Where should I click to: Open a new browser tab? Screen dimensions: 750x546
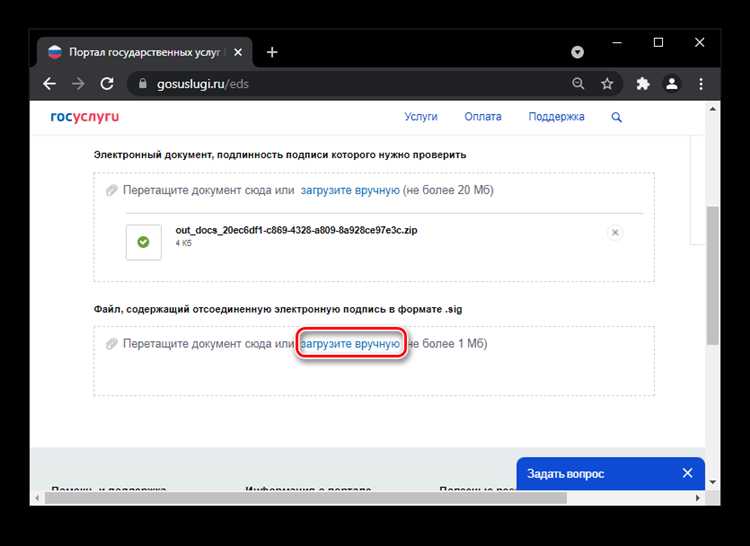tap(272, 52)
